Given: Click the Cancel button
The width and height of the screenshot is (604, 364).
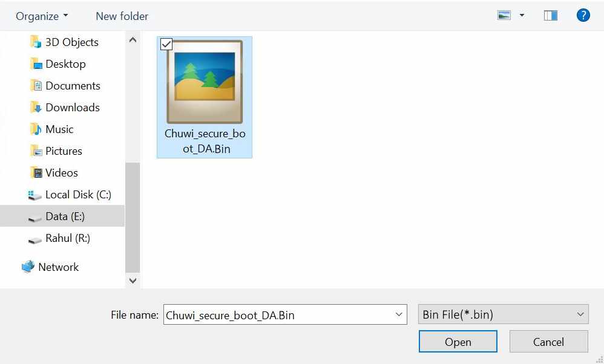Looking at the screenshot, I should [x=548, y=341].
